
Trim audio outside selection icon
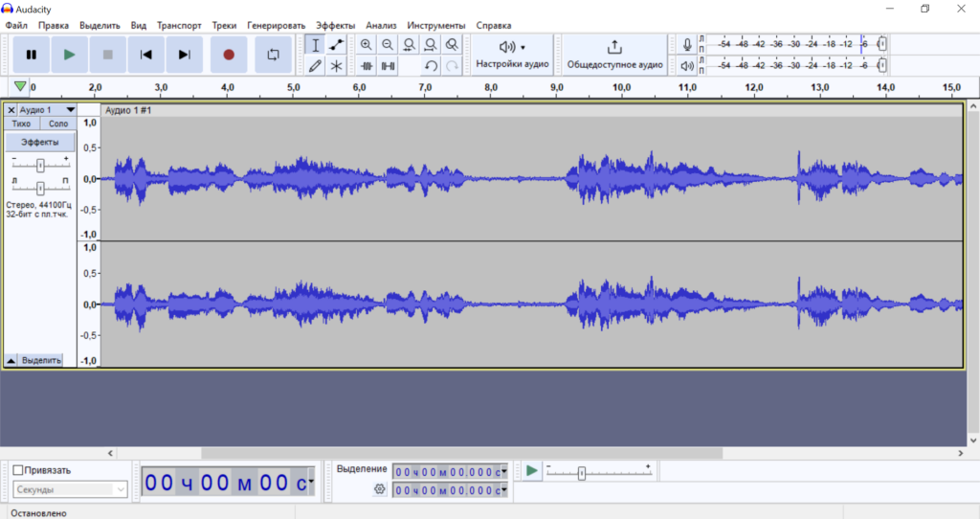pos(367,66)
